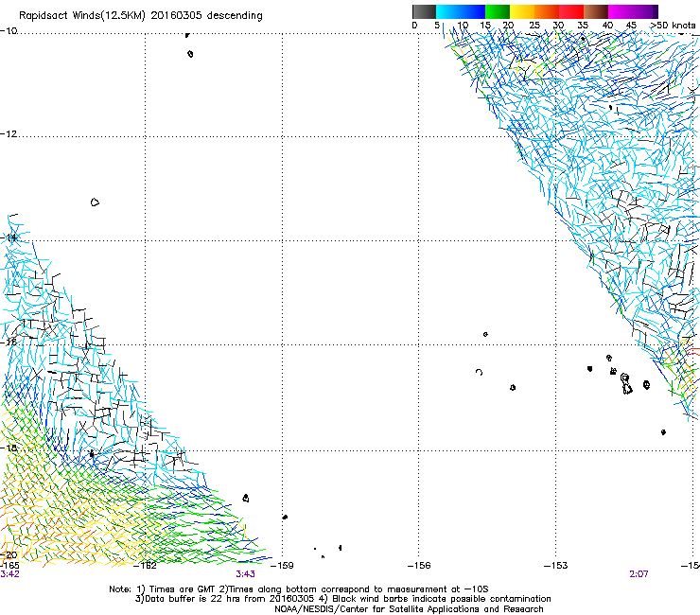Click the -156 longitude axis label
This screenshot has height=615, width=700.
click(419, 566)
